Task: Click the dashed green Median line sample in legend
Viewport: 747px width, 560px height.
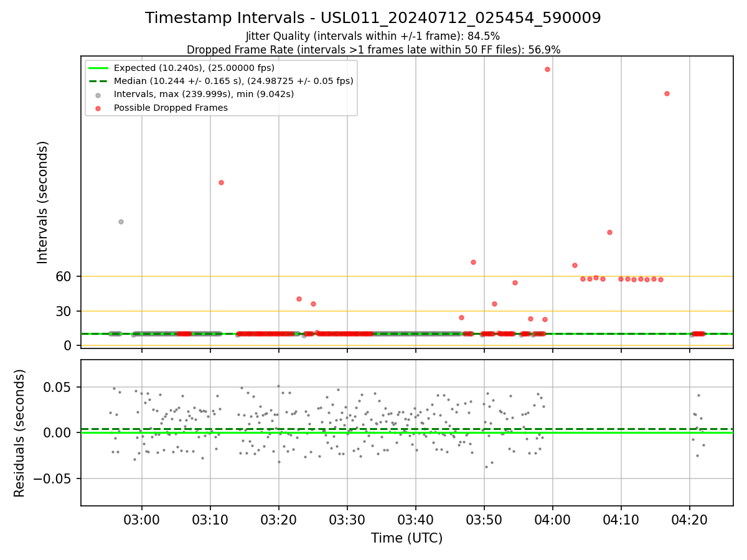Action: [x=99, y=81]
